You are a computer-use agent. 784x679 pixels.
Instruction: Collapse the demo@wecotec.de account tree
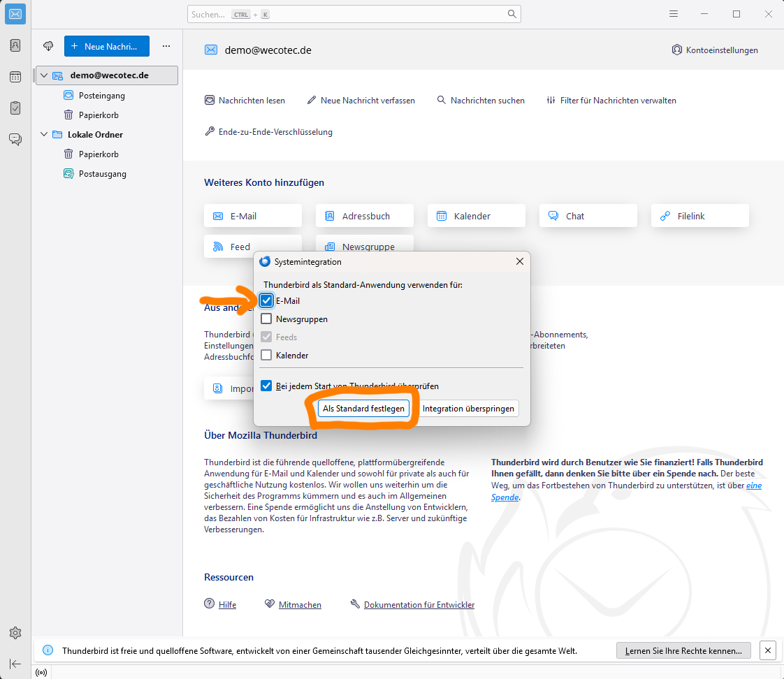[x=44, y=75]
